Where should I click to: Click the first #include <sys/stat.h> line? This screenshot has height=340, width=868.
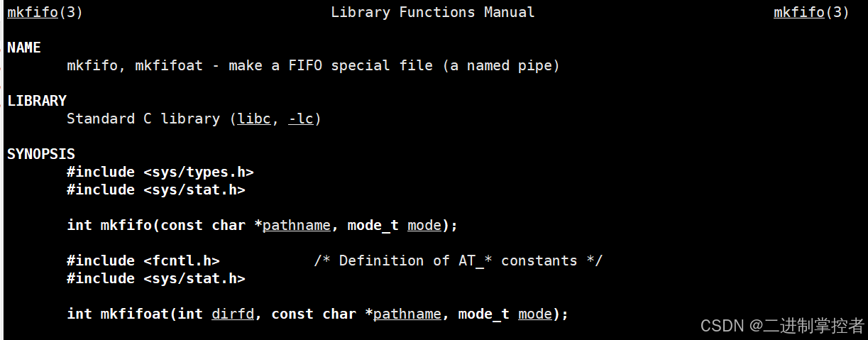(155, 190)
